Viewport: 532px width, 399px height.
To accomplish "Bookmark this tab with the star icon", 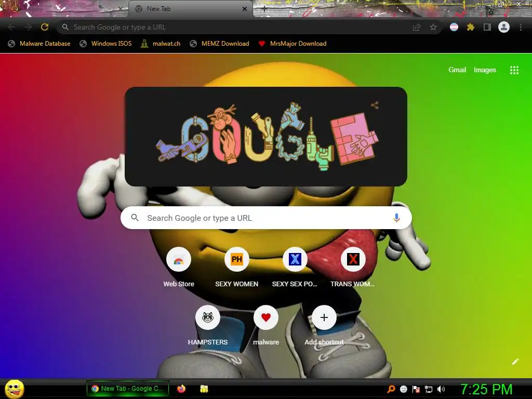I will (433, 27).
